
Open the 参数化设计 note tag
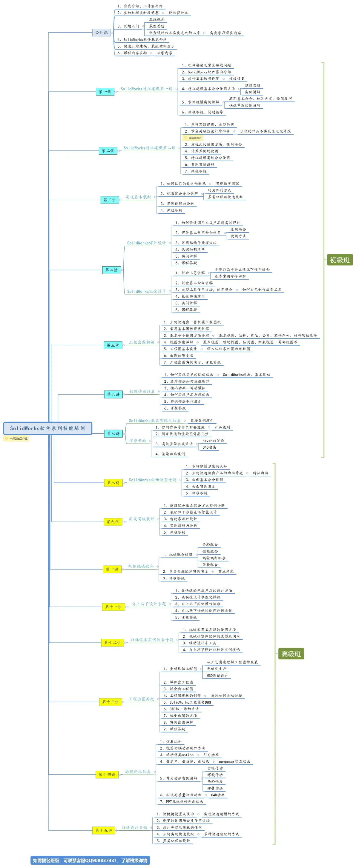pos(193,138)
